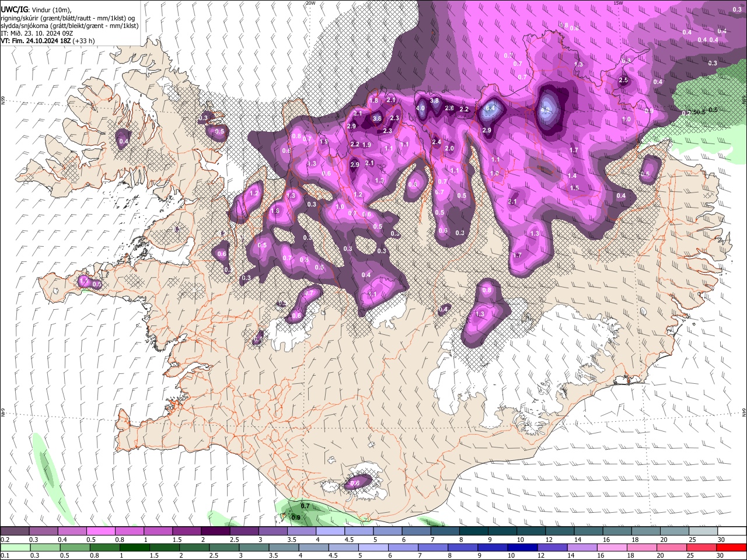Click the '(+33 h)' forecast offset text
The width and height of the screenshot is (747, 560).
[85, 41]
